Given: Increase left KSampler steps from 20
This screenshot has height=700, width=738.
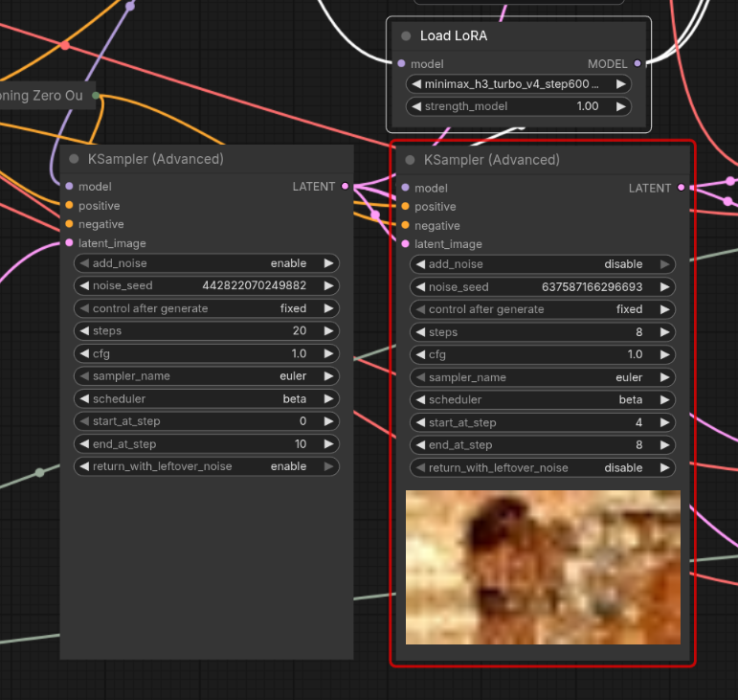Looking at the screenshot, I should coord(328,331).
